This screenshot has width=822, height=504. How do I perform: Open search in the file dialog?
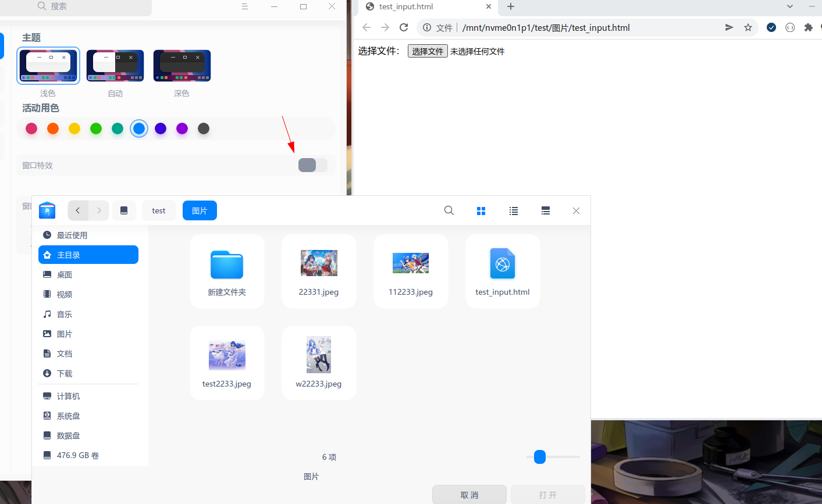[449, 210]
